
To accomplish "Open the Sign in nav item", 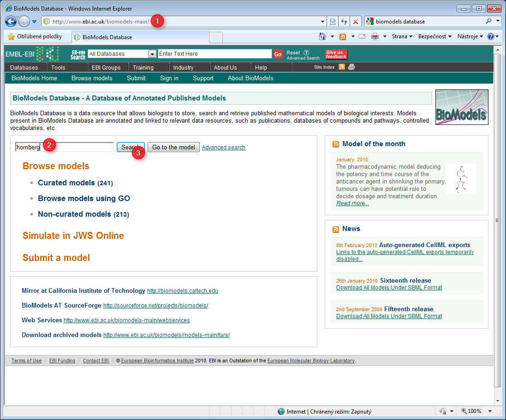I will [169, 78].
